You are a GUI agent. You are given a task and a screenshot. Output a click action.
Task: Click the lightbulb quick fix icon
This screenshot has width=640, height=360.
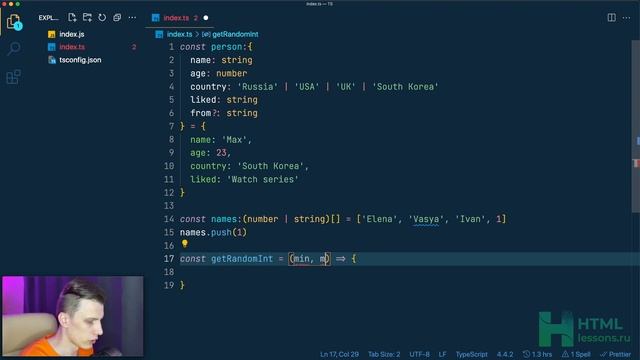(x=185, y=244)
